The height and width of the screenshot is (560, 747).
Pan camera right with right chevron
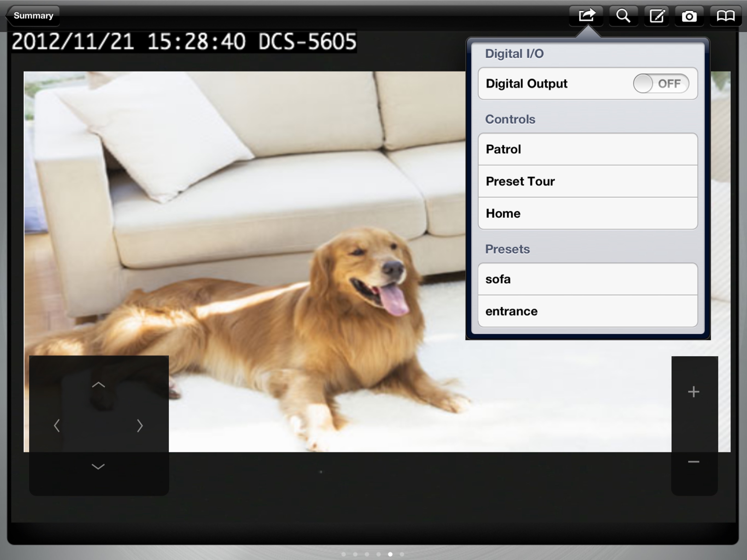pyautogui.click(x=140, y=425)
